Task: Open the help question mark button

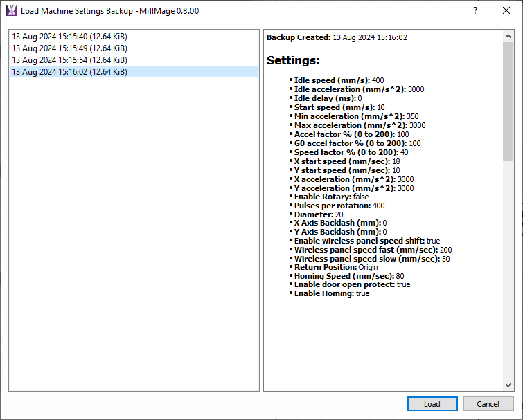Action: coord(475,11)
